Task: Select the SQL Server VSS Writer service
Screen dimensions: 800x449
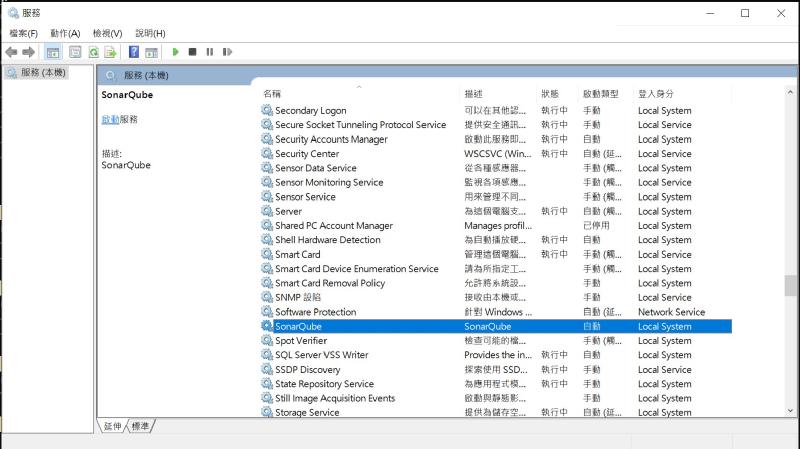Action: 321,355
